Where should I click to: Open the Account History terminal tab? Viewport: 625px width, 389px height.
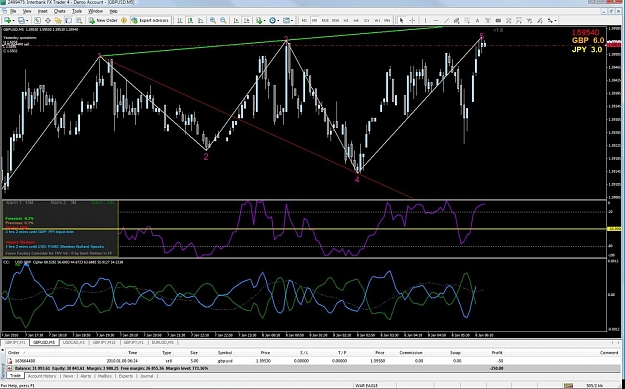(x=42, y=376)
